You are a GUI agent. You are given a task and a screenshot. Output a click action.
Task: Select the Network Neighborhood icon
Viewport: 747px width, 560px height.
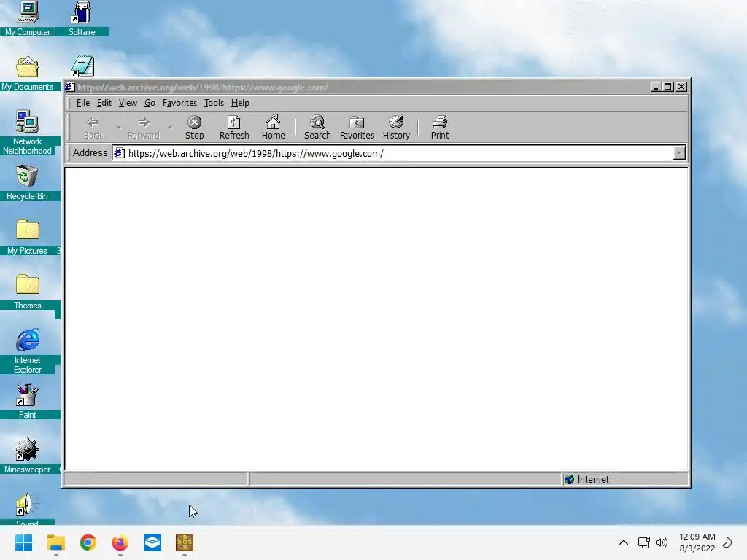pyautogui.click(x=27, y=133)
